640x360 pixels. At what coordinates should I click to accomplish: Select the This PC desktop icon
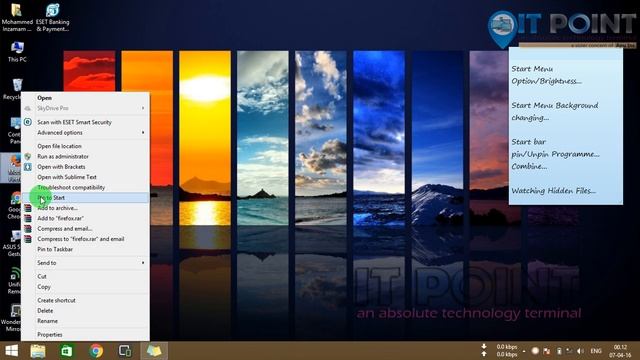17,51
